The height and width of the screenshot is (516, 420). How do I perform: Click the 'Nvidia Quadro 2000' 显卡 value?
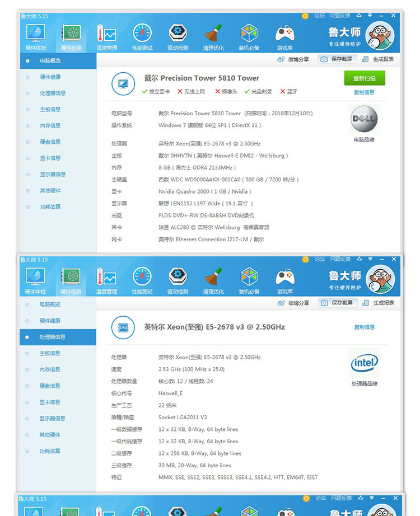point(204,191)
